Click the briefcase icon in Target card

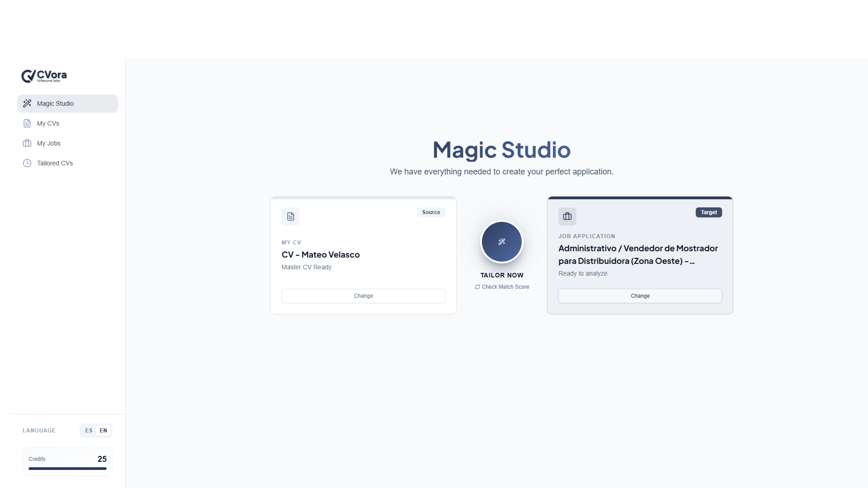(x=567, y=216)
